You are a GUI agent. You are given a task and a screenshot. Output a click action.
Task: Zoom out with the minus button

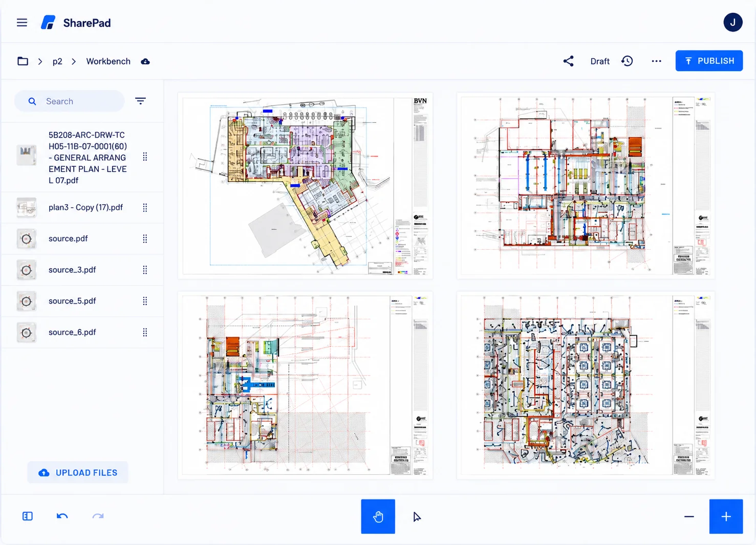(x=689, y=517)
